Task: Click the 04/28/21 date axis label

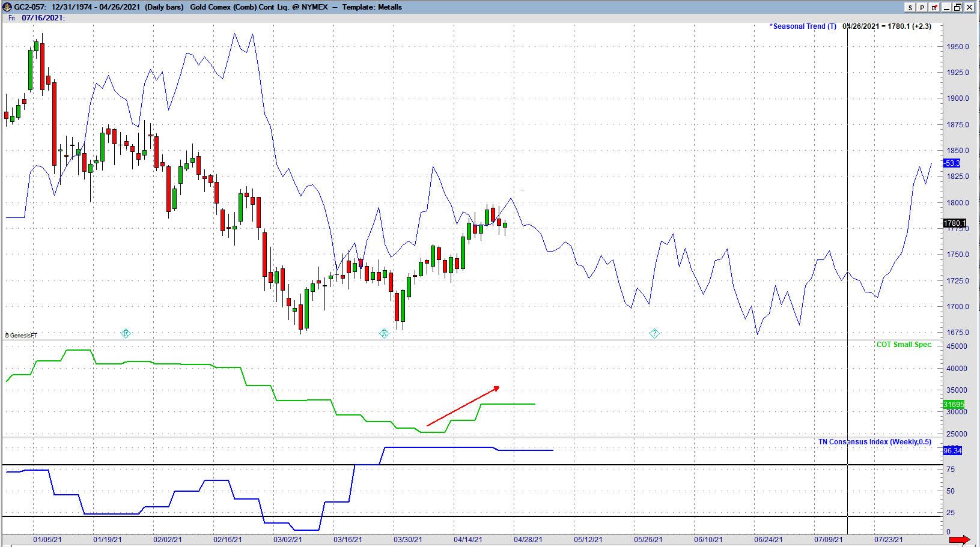Action: [528, 540]
